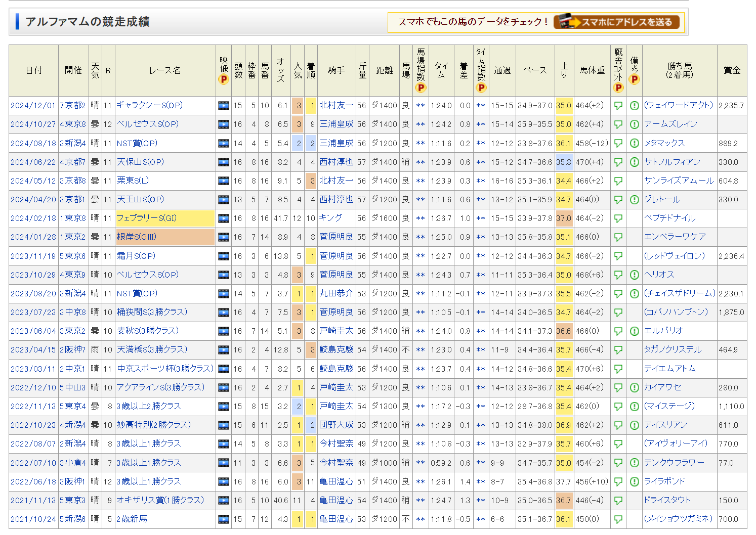Click P icon under タイム指数 header
756x535 pixels.
tap(481, 87)
